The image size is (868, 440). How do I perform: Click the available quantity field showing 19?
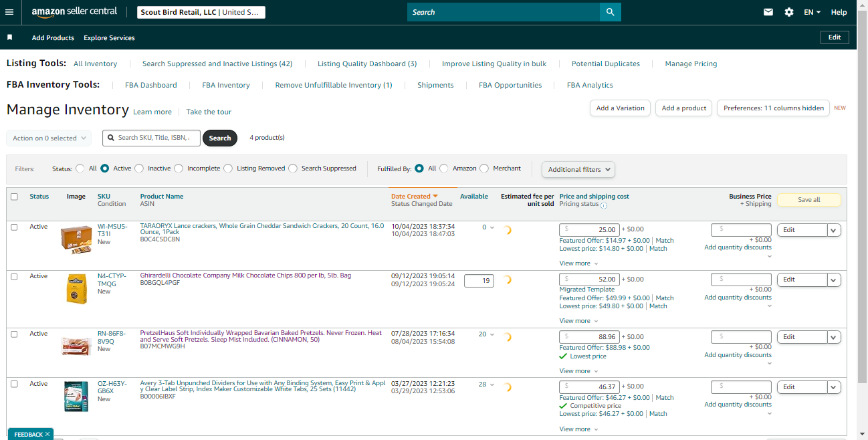[479, 282]
